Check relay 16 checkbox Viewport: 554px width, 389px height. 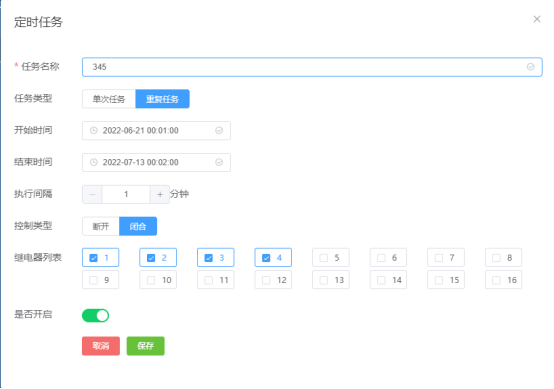coord(496,280)
